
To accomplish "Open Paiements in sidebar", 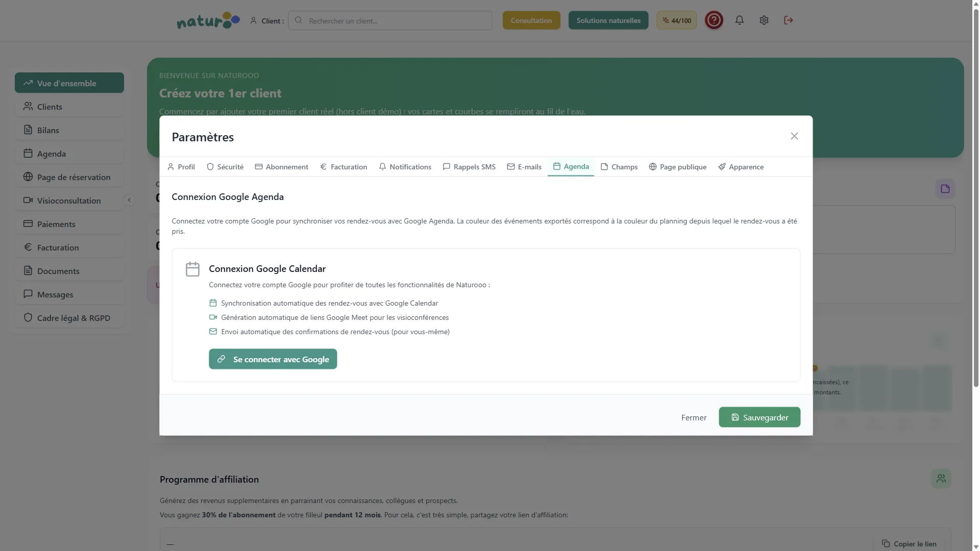I will click(x=69, y=223).
